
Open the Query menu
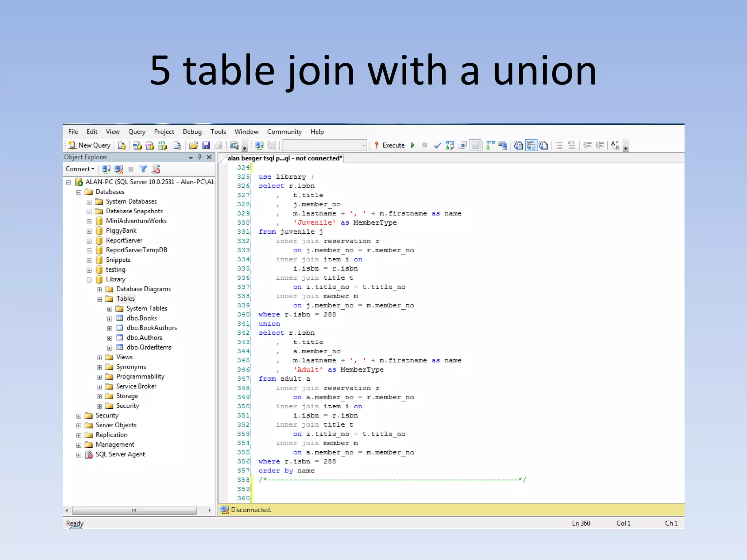click(x=137, y=132)
